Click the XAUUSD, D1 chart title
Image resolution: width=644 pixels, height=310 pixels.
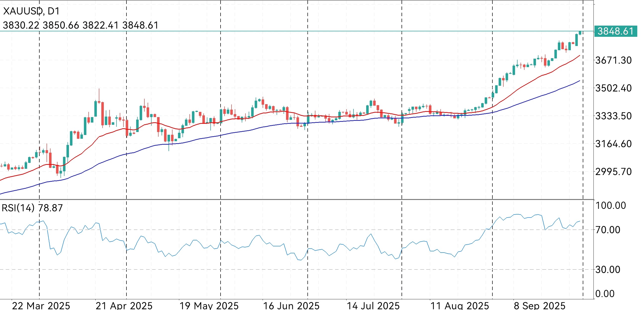tap(31, 11)
